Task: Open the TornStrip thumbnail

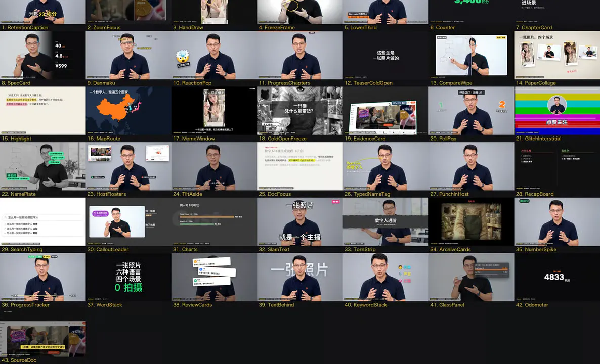Action: [x=385, y=221]
